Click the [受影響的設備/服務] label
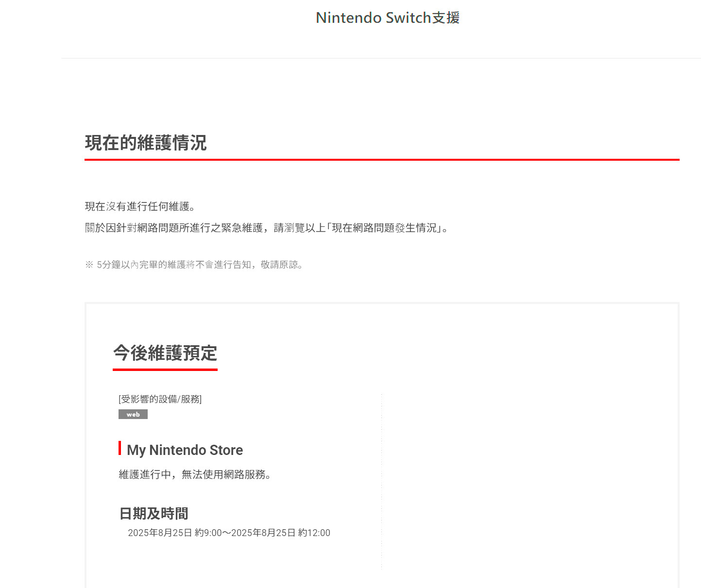Screen dimensions: 701x588 160,399
